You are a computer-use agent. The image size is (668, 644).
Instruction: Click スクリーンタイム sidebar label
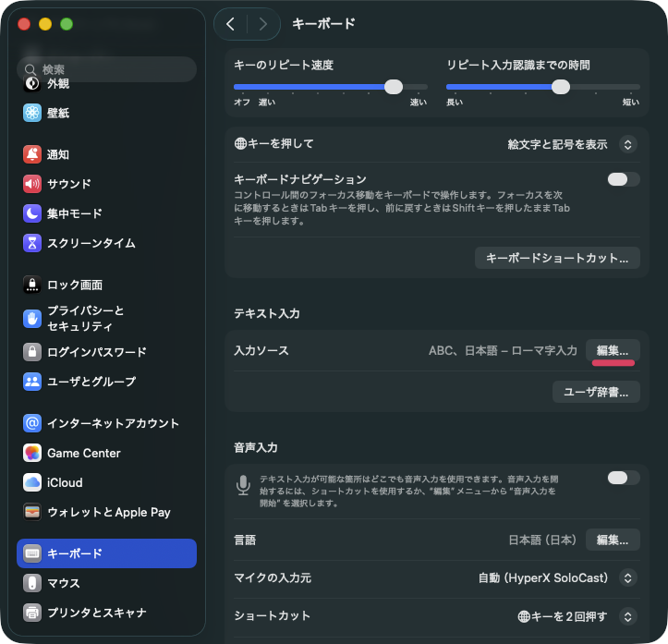pyautogui.click(x=91, y=243)
